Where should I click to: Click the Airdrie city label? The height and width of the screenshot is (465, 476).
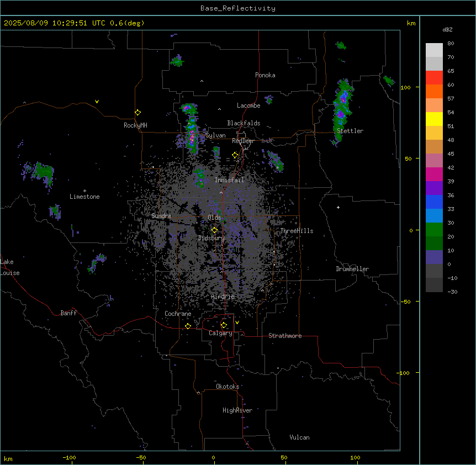click(x=223, y=297)
